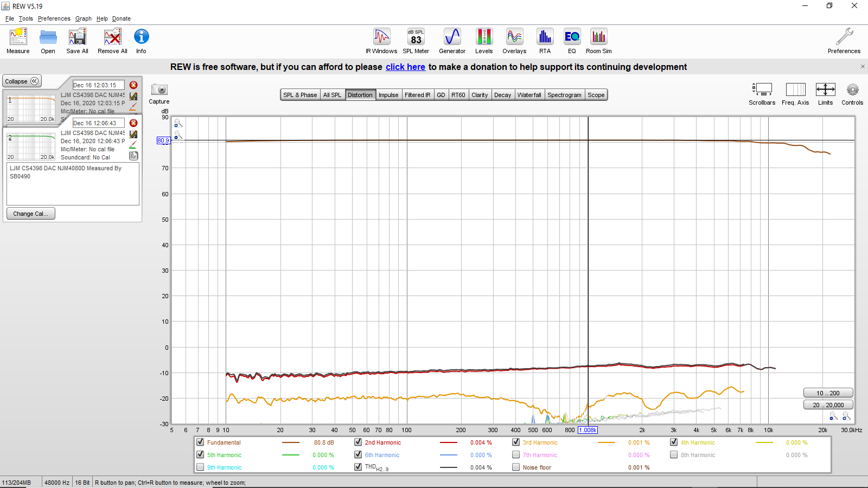The width and height of the screenshot is (868, 488).
Task: Open Preferences wrench icon
Action: coord(844,41)
